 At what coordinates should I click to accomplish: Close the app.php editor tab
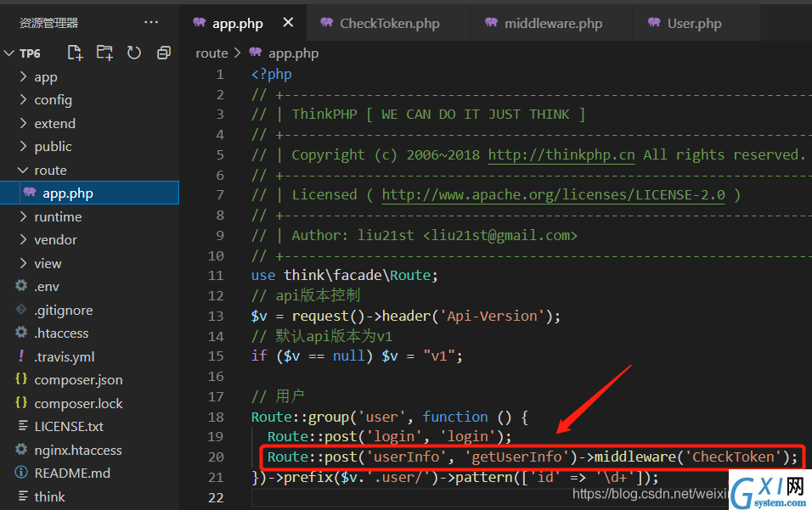tap(288, 22)
